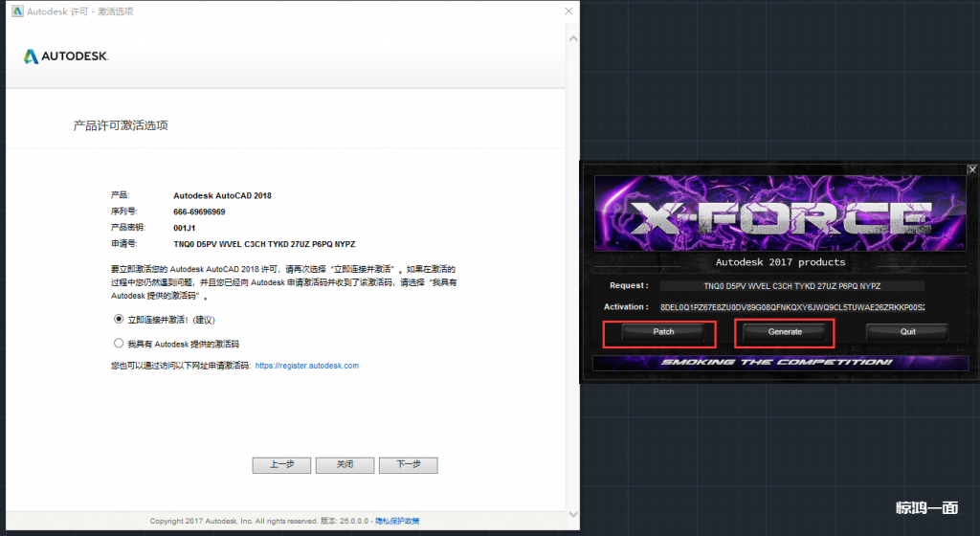Close the X-Force window with the X icon
Viewport: 980px width, 536px height.
(971, 169)
